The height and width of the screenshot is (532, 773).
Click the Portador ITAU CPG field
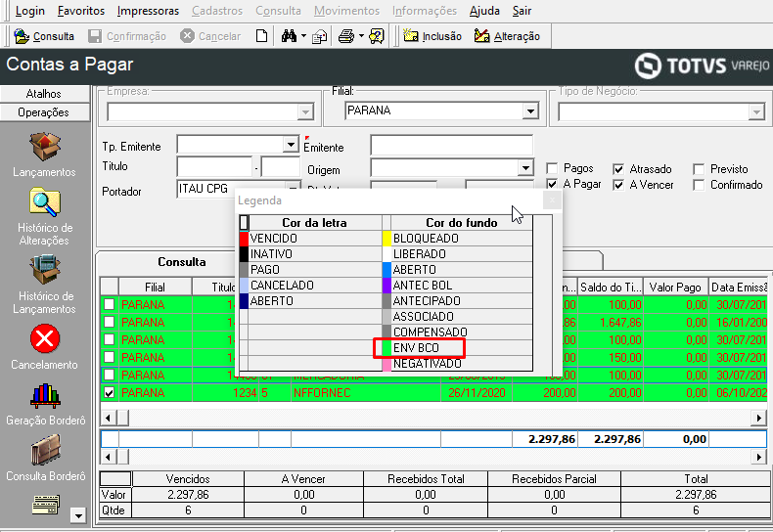tap(232, 189)
